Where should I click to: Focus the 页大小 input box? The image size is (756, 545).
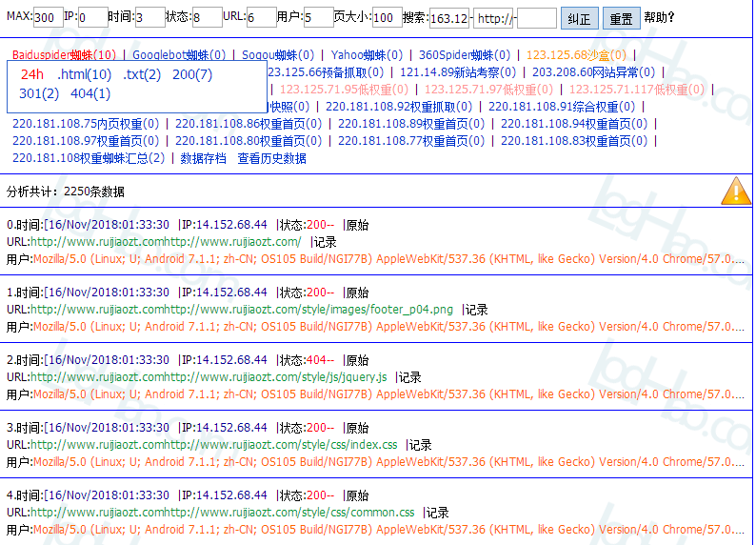(x=386, y=18)
